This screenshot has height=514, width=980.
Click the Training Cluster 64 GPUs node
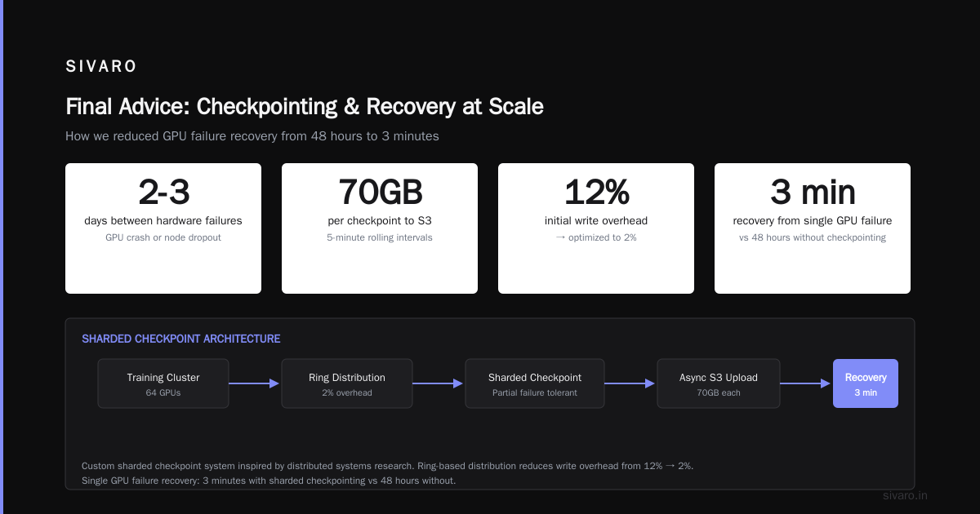163,383
